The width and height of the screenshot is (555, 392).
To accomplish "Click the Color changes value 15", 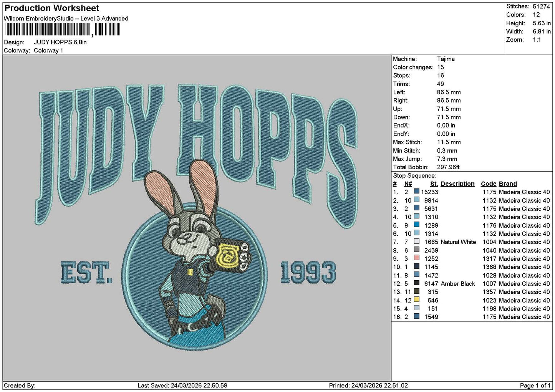I will 441,67.
